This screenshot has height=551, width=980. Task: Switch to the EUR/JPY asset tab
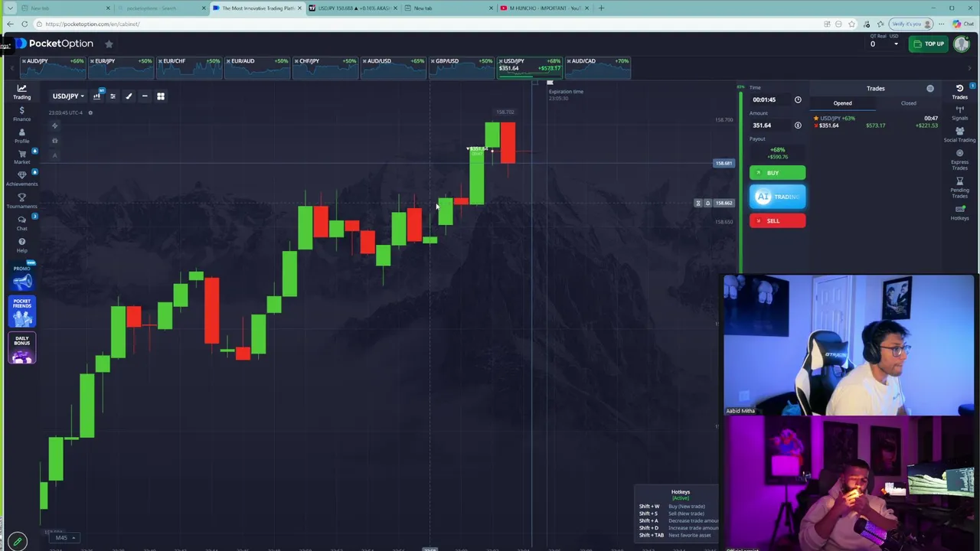tap(121, 68)
